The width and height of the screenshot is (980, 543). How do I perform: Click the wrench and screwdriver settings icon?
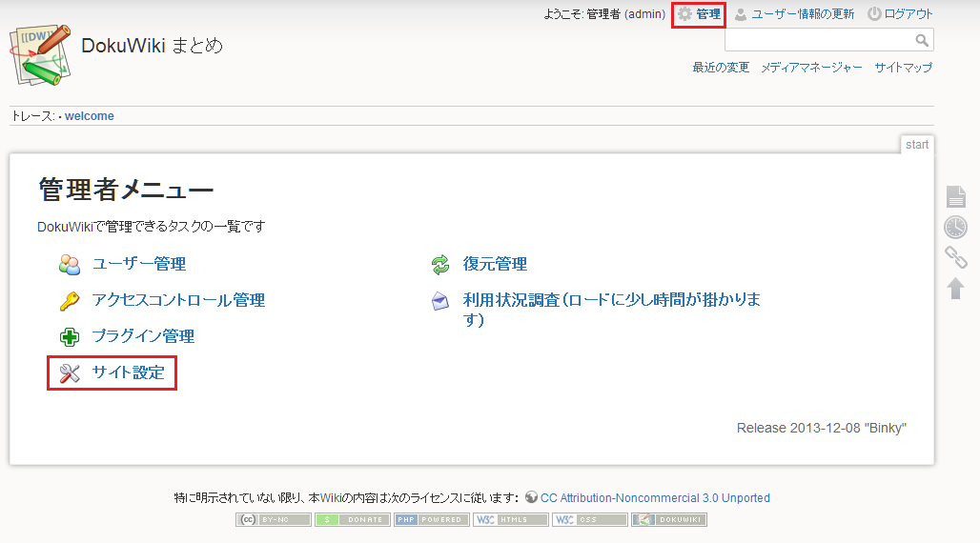point(70,373)
